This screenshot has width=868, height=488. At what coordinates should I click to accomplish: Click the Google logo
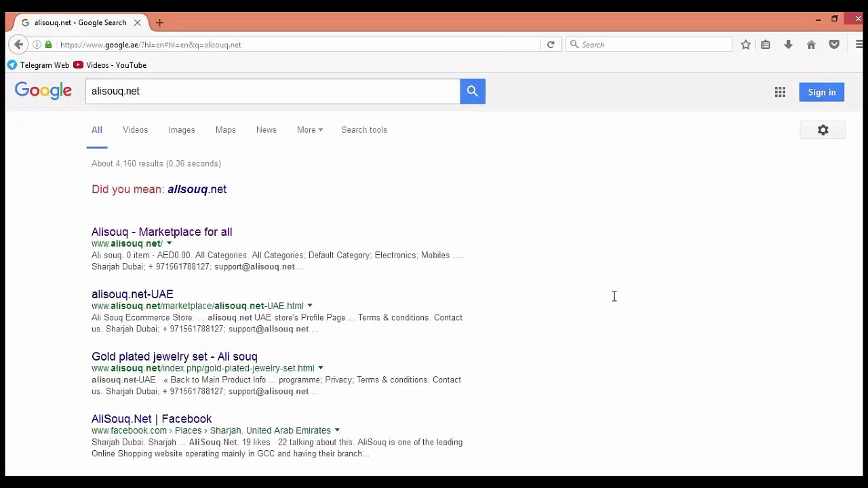(x=43, y=91)
